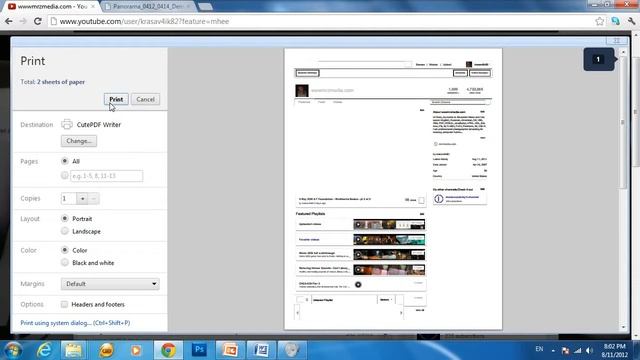Launch Internet Explorer from taskbar

[x=44, y=350]
